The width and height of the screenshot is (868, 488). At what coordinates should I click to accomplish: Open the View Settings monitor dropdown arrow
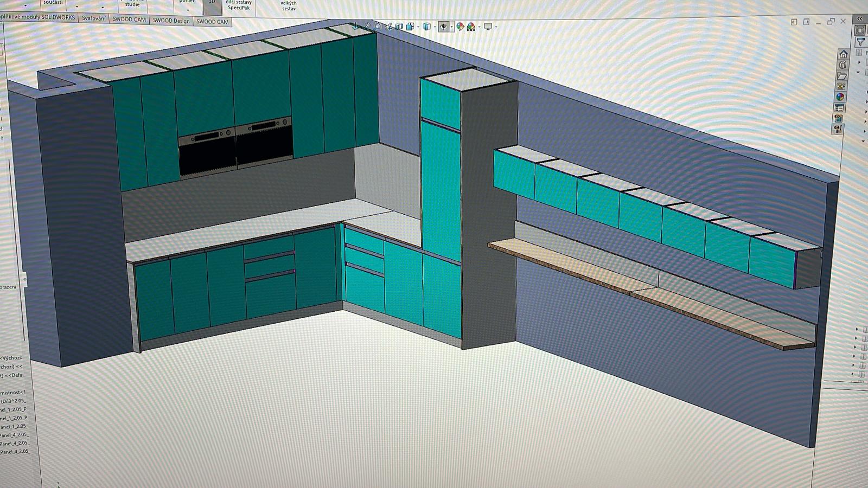tap(496, 27)
